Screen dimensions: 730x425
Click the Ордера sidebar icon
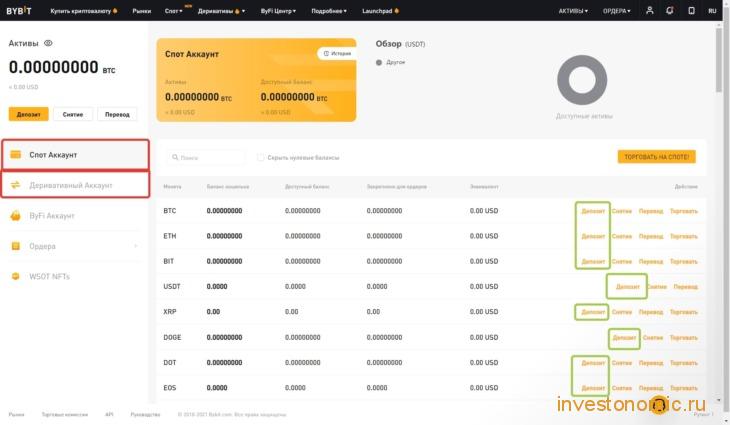tap(15, 246)
